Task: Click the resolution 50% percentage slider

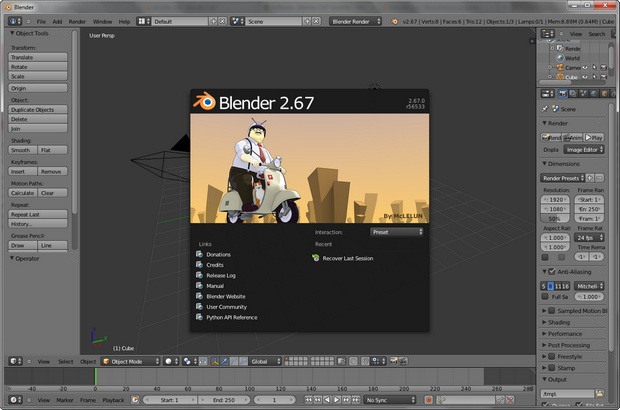Action: [555, 219]
